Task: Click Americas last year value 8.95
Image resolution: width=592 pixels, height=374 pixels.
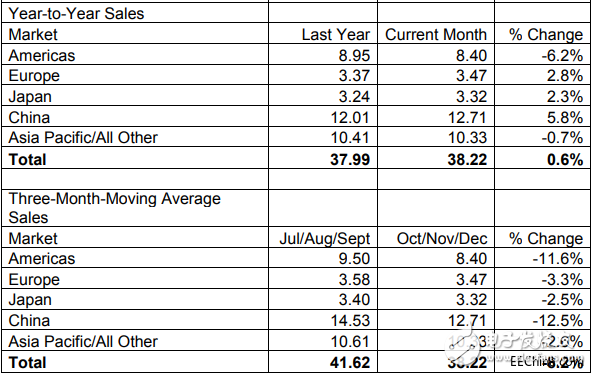Action: (354, 55)
